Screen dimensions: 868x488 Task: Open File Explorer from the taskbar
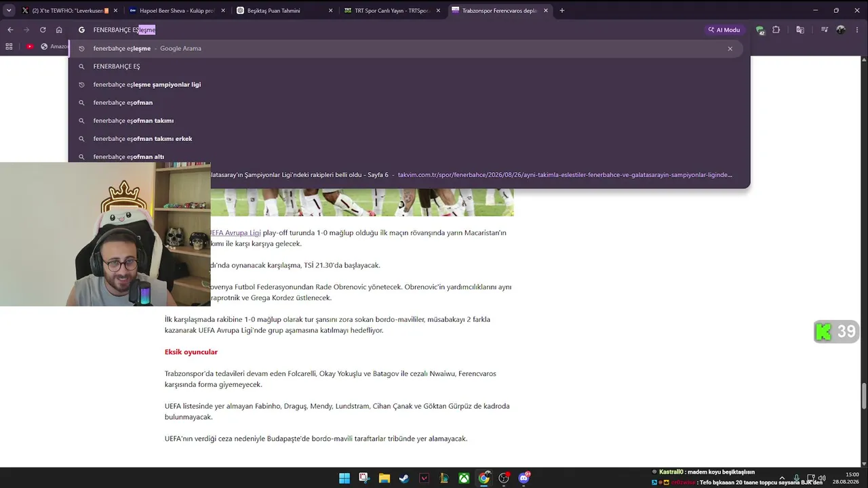pyautogui.click(x=384, y=479)
